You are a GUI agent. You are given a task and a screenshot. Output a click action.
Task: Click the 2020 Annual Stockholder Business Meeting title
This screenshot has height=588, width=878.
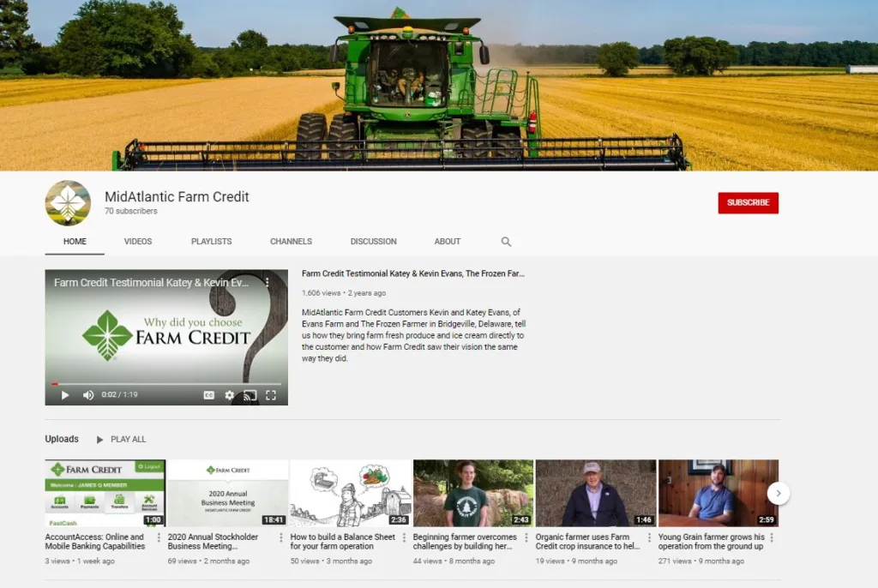click(213, 542)
